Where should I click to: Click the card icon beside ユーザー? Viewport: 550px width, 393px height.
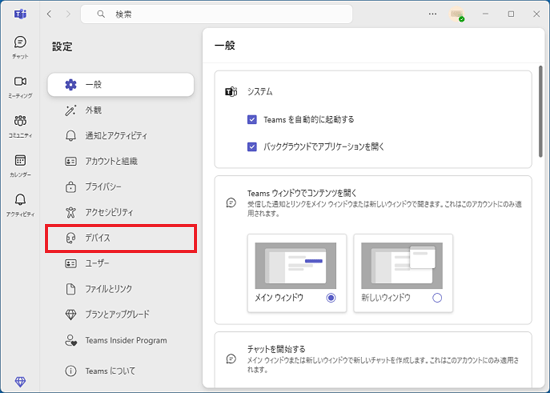tap(71, 264)
